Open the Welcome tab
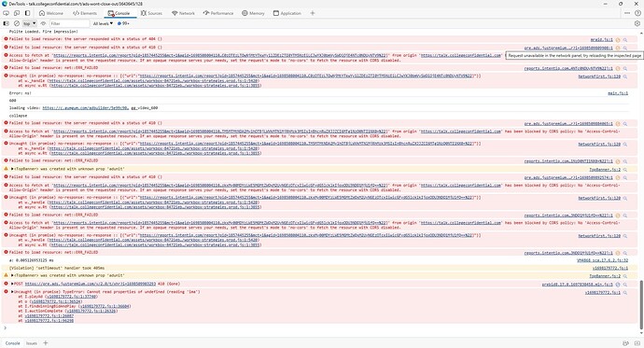Screen dimensions: 644x348 pos(51,13)
